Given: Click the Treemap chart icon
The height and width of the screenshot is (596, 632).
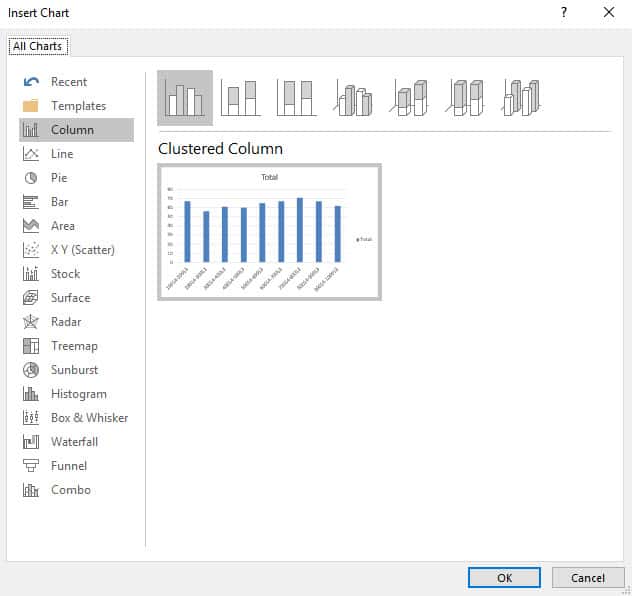Looking at the screenshot, I should point(31,346).
